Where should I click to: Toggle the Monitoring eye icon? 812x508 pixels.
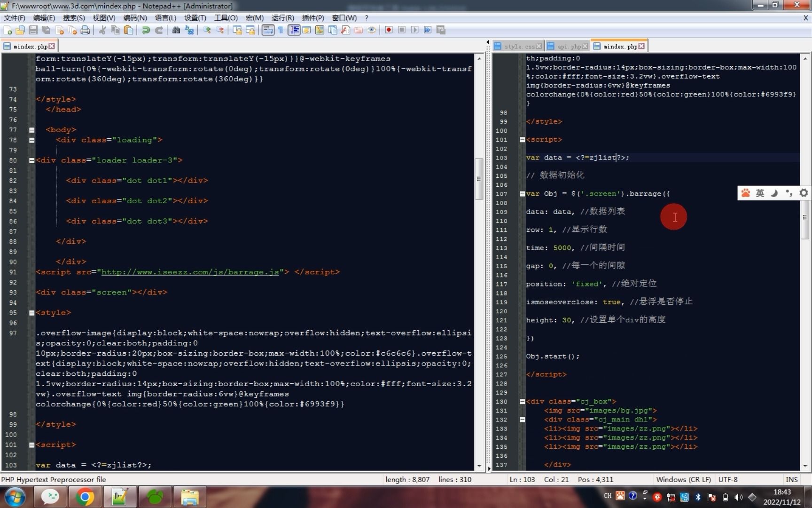pyautogui.click(x=372, y=30)
